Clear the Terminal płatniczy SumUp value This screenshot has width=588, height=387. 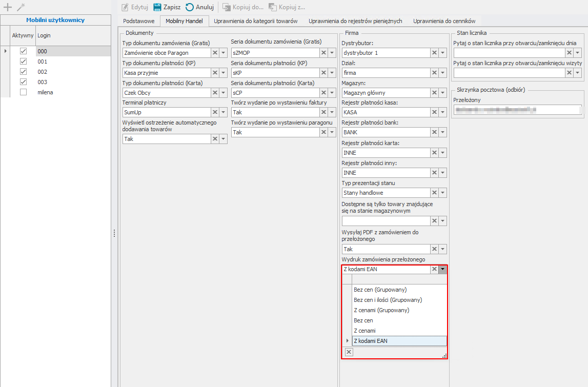pos(215,113)
